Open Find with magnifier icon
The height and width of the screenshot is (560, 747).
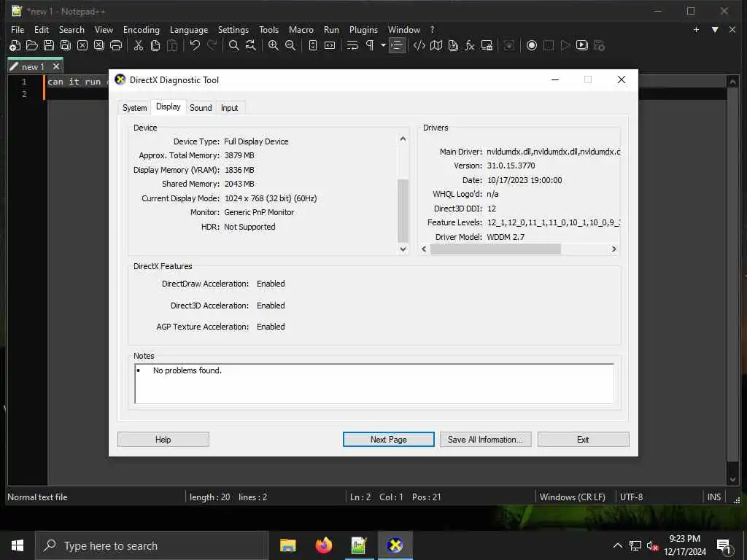234,46
